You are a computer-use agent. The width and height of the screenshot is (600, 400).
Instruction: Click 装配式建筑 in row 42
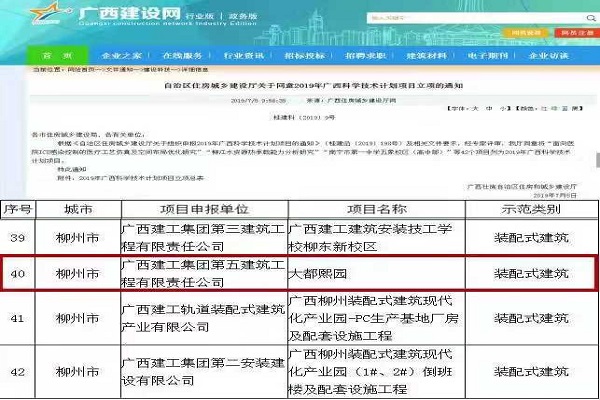click(x=531, y=372)
